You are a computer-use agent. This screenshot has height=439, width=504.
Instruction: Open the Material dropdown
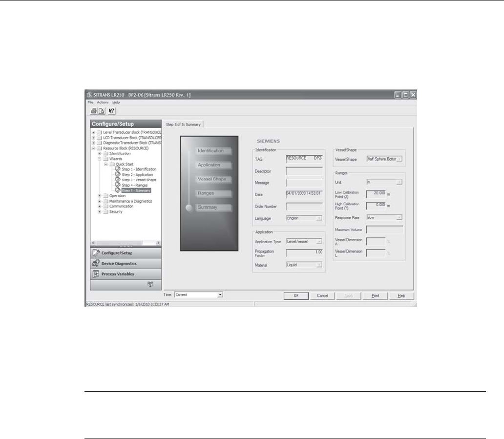(319, 265)
